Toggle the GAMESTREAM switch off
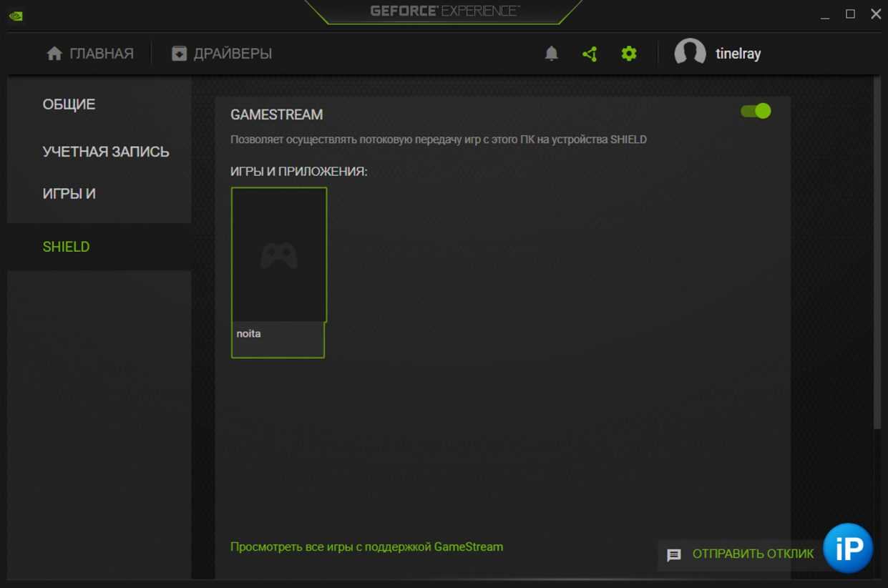 pos(756,111)
